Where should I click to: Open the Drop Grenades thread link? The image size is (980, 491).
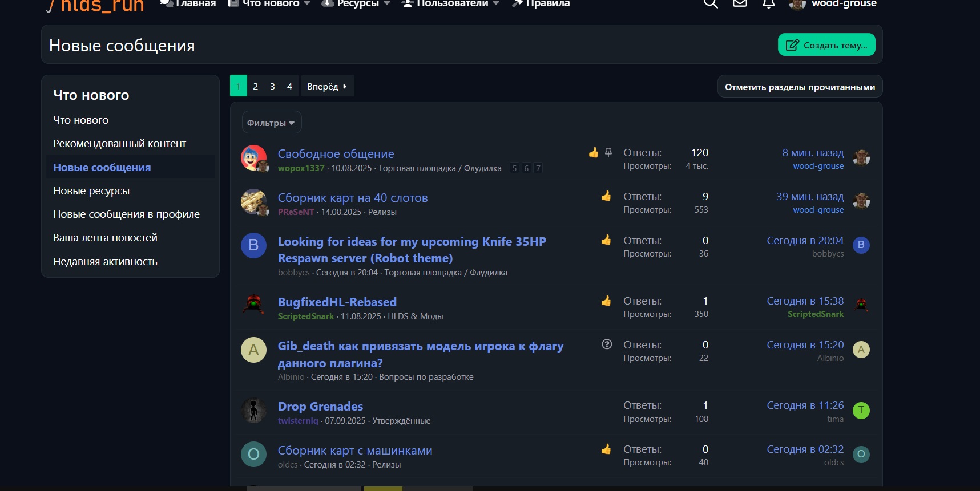(x=320, y=407)
